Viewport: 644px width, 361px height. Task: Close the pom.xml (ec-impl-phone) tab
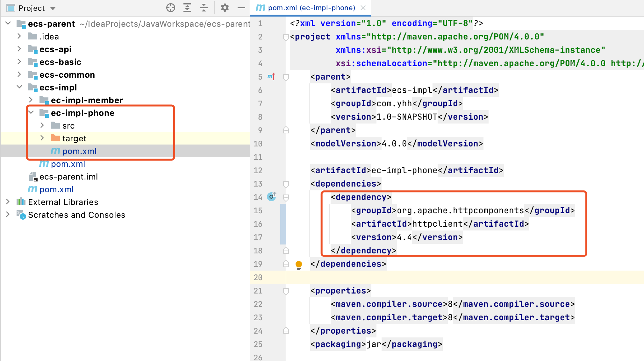pos(363,8)
